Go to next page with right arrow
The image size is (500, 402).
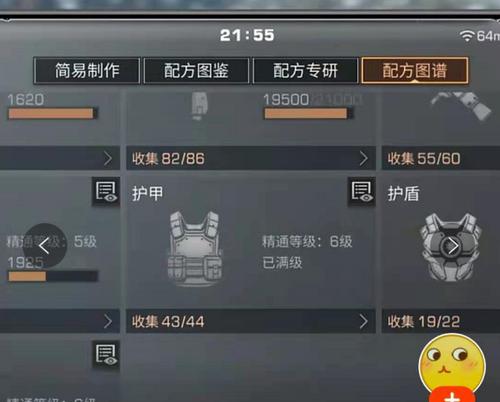pyautogui.click(x=452, y=246)
